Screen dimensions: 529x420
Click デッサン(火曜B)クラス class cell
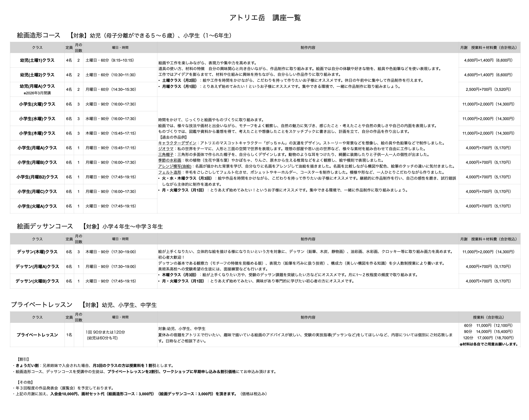point(37,281)
